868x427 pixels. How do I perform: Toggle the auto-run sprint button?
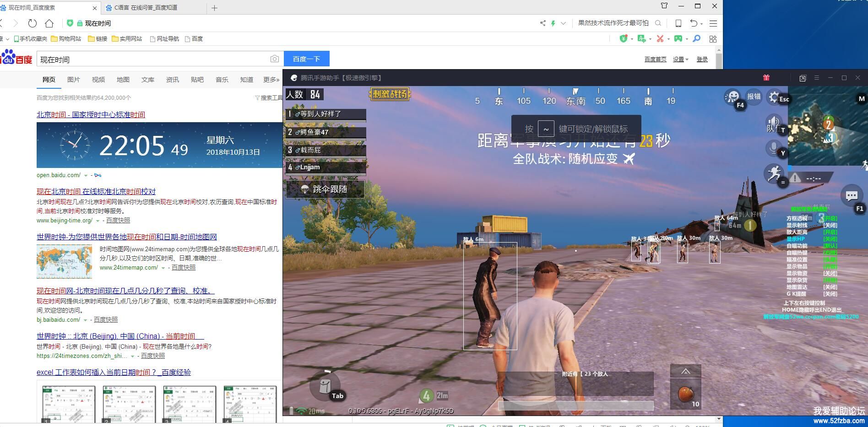pos(774,174)
